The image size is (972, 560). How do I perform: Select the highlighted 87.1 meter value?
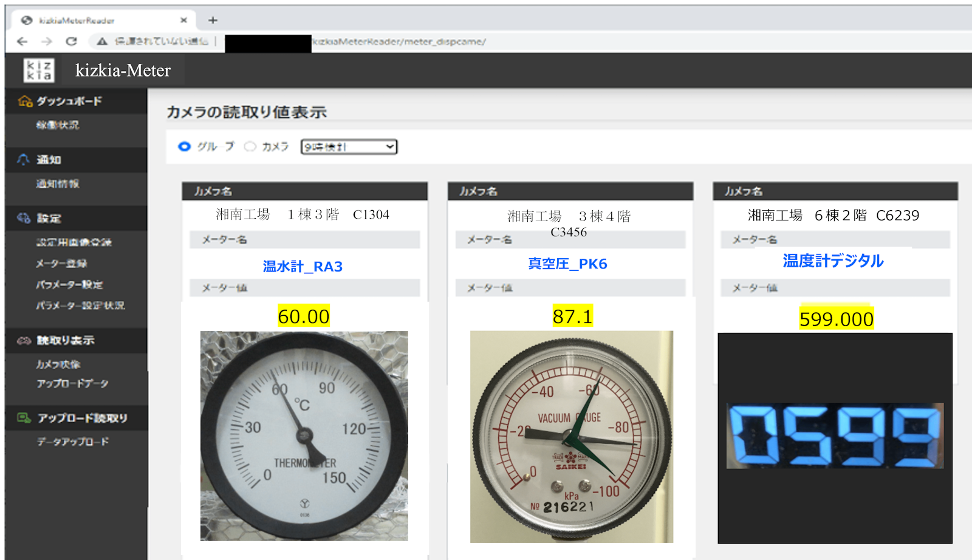[x=572, y=316]
